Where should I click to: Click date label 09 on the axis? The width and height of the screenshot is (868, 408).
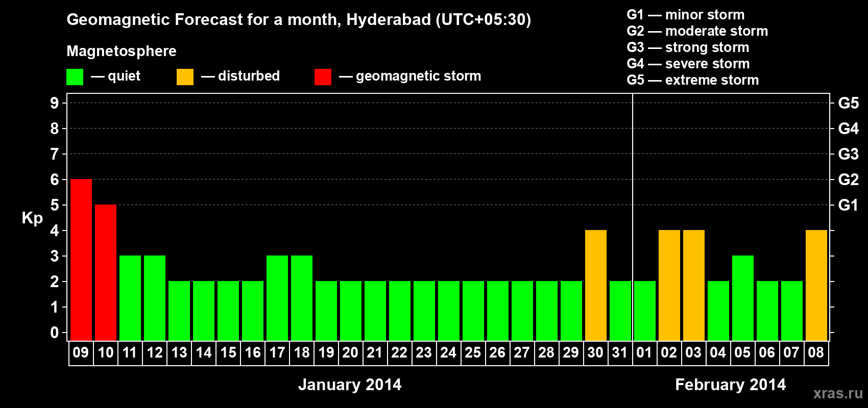coord(81,353)
